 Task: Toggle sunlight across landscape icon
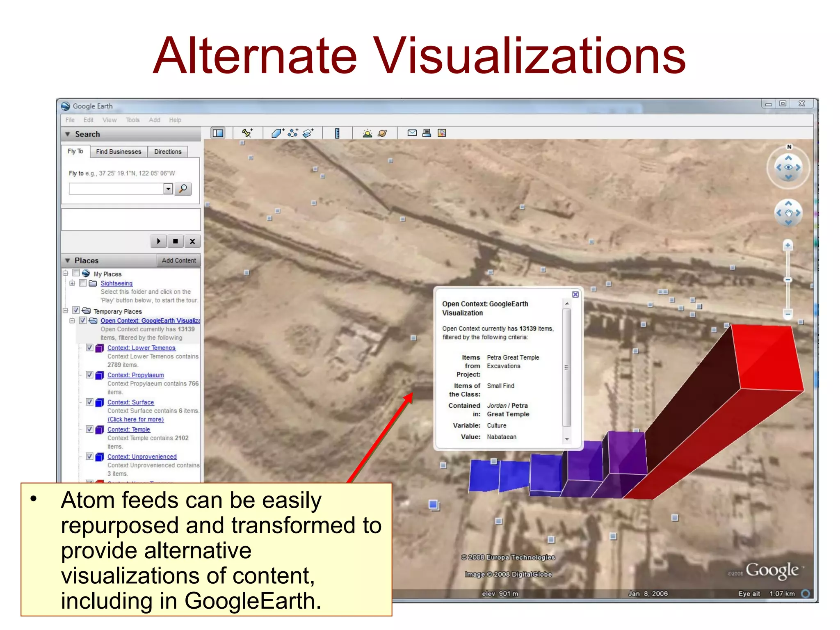[367, 133]
